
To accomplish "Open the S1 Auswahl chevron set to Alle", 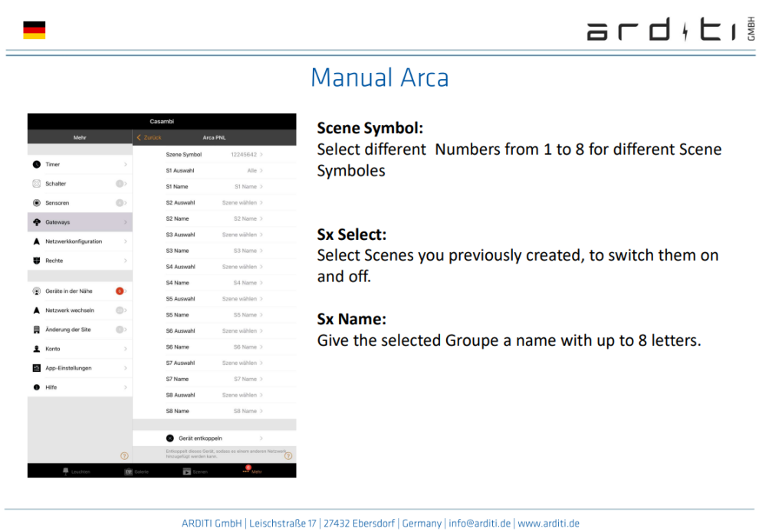I will (x=261, y=171).
